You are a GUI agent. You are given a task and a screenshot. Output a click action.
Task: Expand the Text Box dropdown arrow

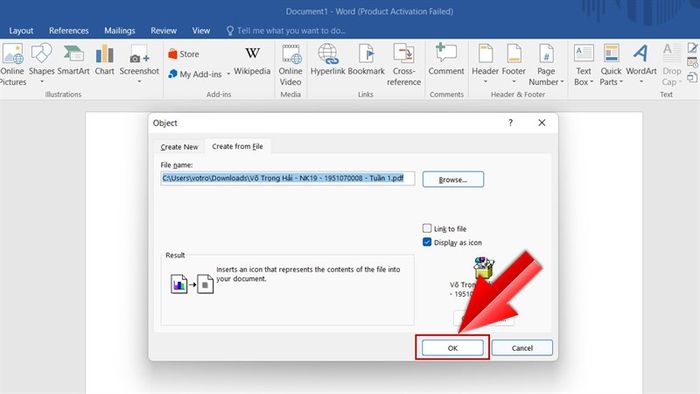592,82
